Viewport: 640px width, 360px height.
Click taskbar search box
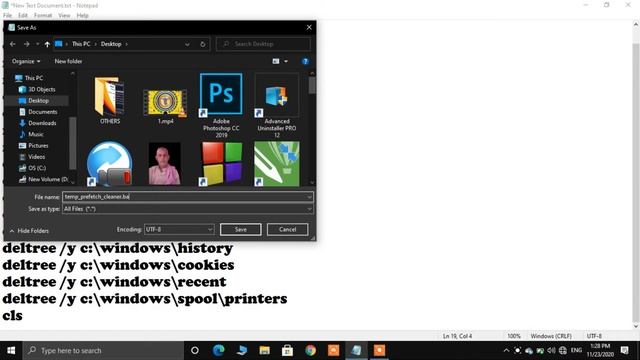tap(103, 351)
